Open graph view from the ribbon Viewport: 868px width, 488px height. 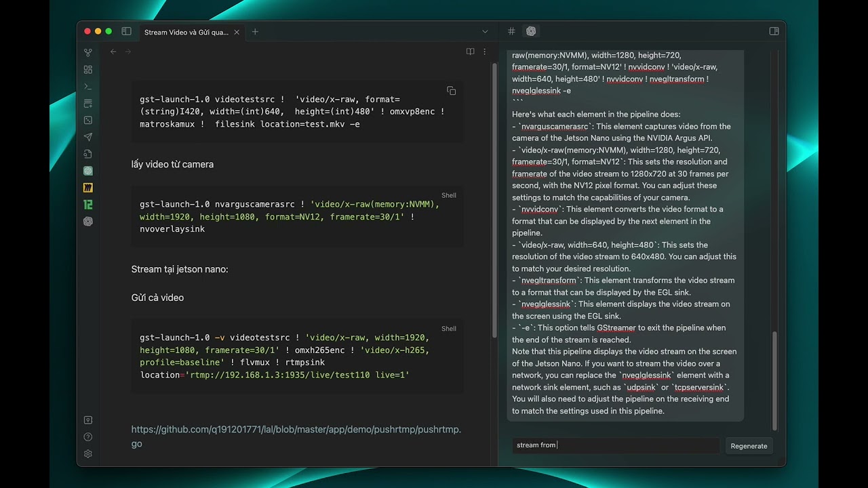(x=87, y=53)
